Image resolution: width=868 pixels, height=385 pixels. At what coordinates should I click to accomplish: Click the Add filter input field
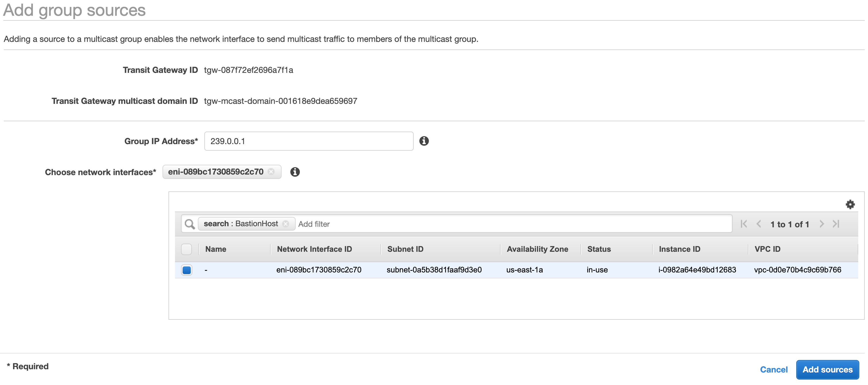pos(314,224)
